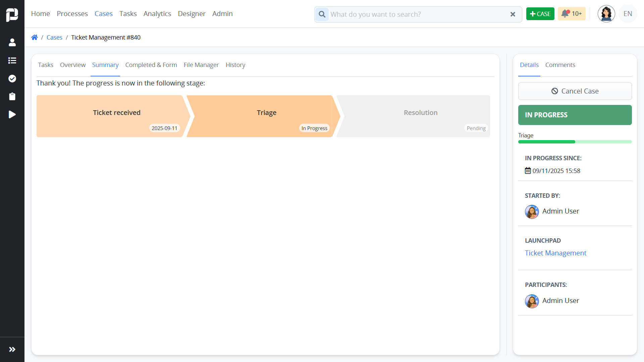The width and height of the screenshot is (644, 362).
Task: Click the Triage progress bar
Action: (x=575, y=142)
